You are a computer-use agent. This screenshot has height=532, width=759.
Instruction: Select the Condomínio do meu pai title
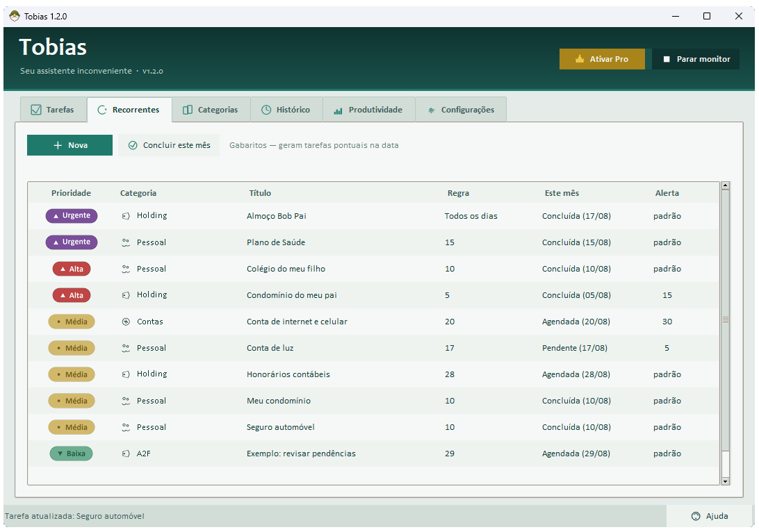click(x=292, y=295)
